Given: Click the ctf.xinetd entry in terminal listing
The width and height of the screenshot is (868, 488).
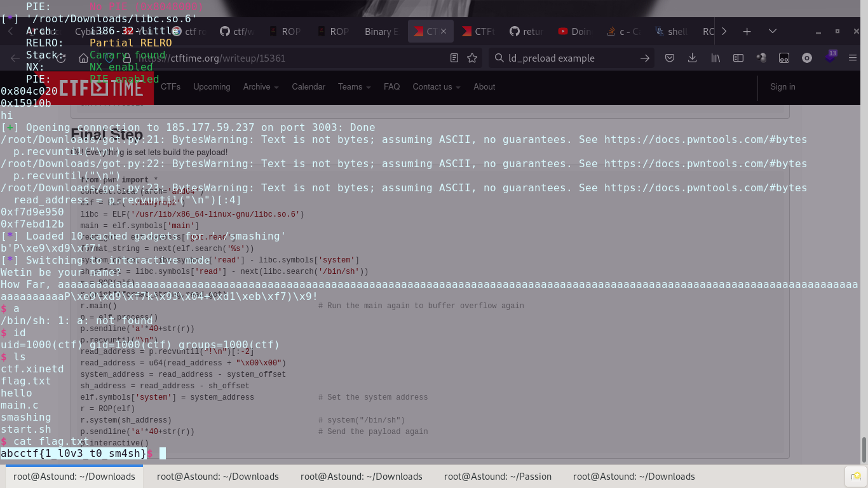Looking at the screenshot, I should (32, 369).
